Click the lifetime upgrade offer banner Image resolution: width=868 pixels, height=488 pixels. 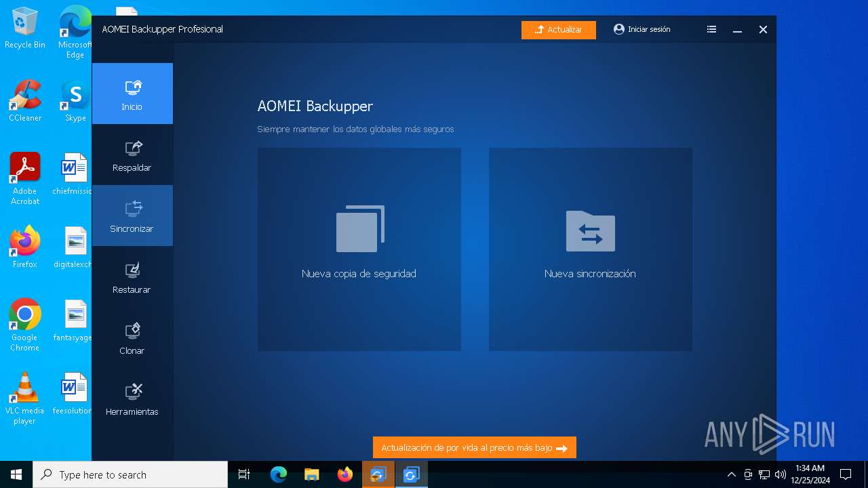(x=475, y=448)
